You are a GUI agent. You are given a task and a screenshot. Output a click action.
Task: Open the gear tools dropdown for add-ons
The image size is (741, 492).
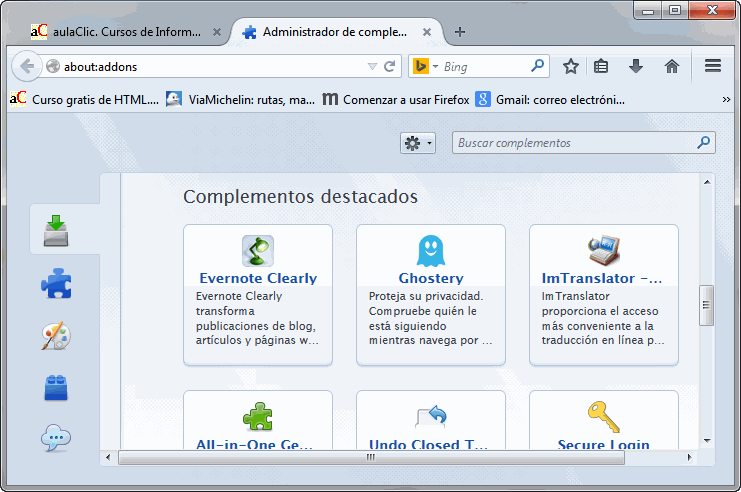pos(418,143)
